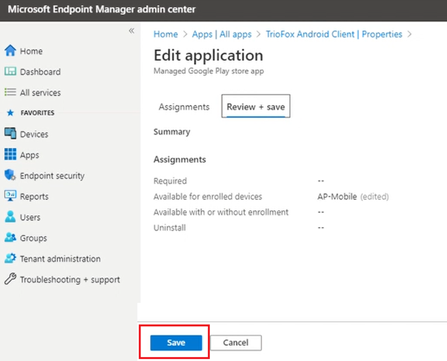The image size is (447, 361).
Task: Switch to the Assignments tab
Action: [184, 107]
